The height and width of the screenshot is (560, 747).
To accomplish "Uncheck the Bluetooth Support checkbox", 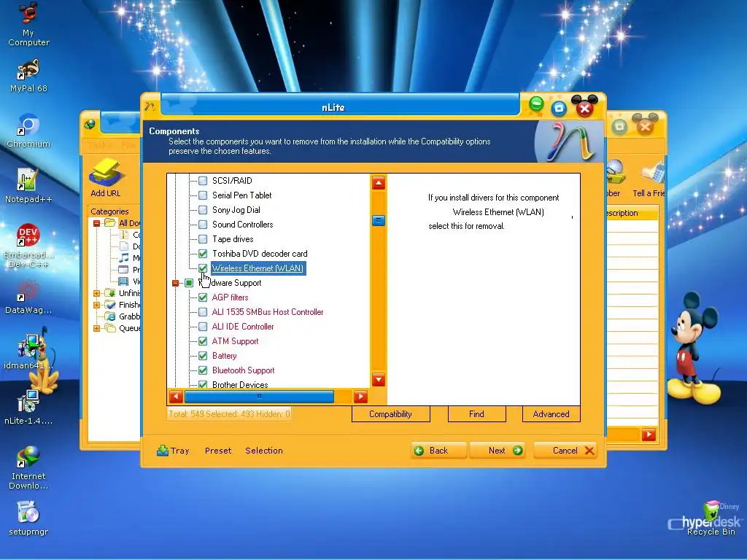I will point(203,370).
